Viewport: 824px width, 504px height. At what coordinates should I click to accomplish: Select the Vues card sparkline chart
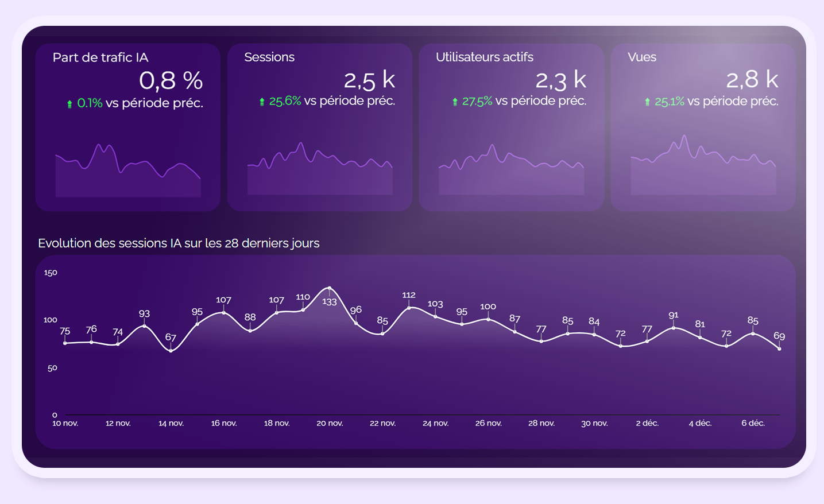tap(703, 169)
